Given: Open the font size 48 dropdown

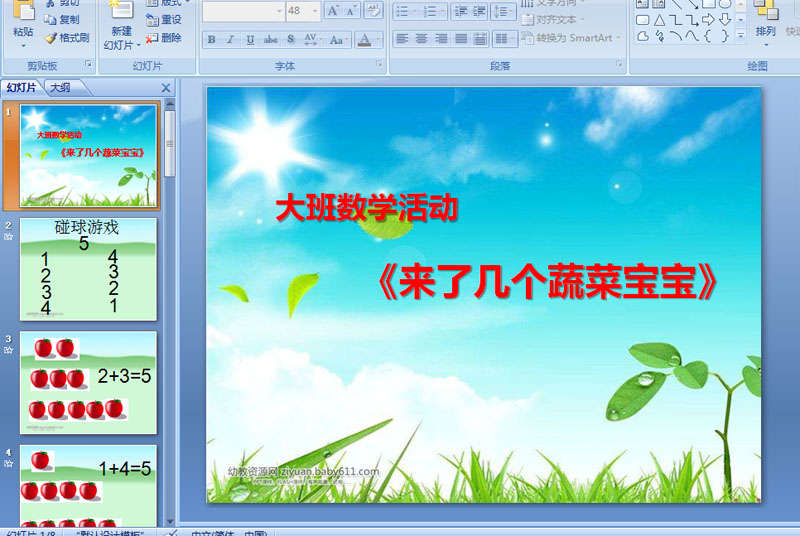Looking at the screenshot, I should point(315,11).
